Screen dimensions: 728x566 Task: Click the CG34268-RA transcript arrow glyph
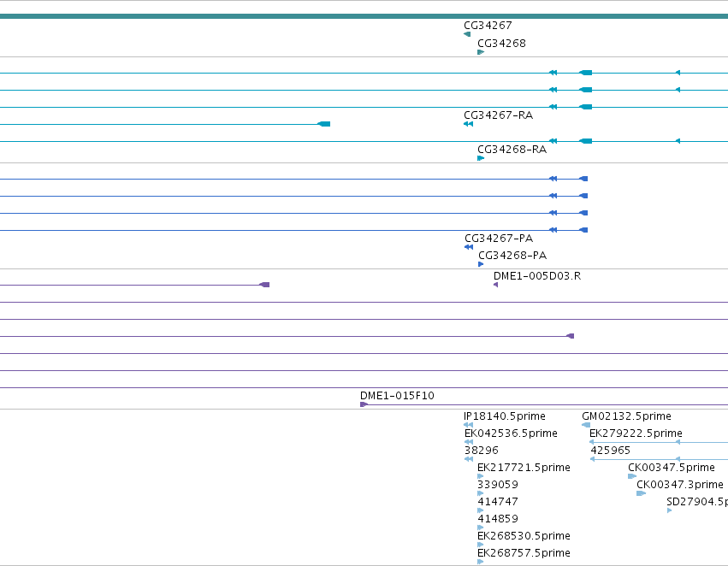tap(481, 158)
